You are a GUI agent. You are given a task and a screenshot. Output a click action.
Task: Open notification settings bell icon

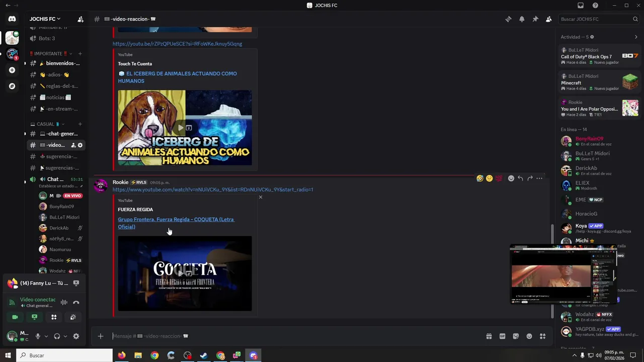tap(522, 19)
